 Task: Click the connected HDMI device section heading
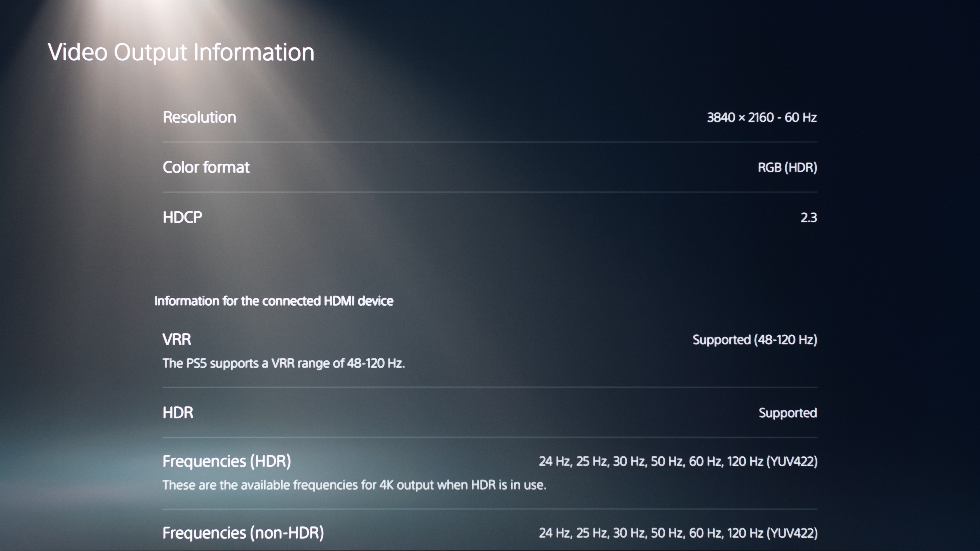pyautogui.click(x=274, y=301)
